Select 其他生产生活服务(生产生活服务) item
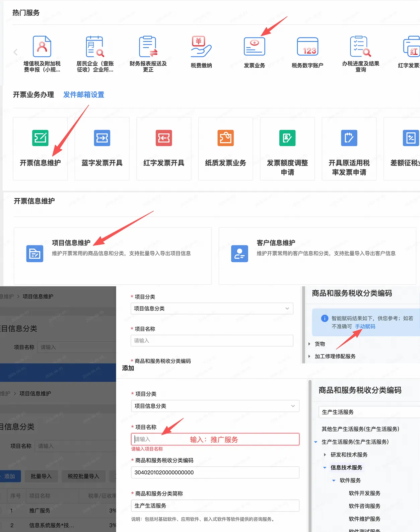The image size is (420, 532). (360, 429)
